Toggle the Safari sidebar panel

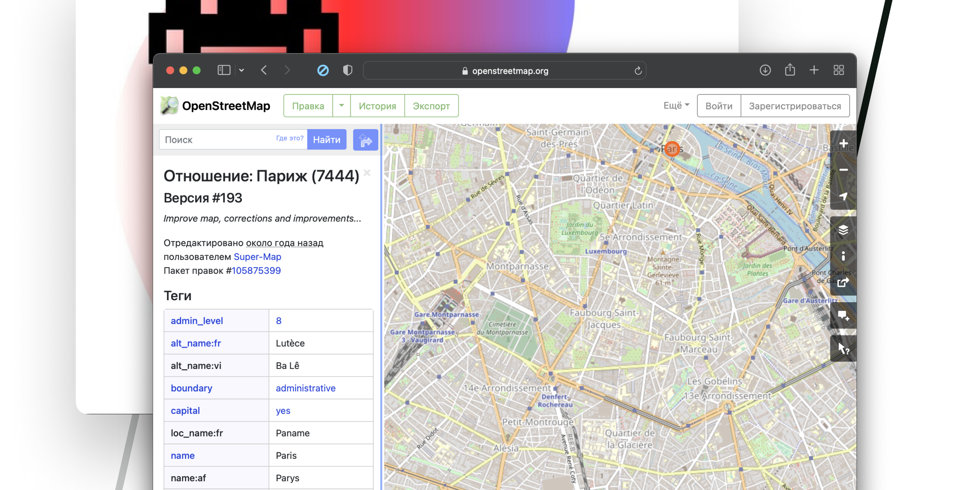[x=224, y=70]
